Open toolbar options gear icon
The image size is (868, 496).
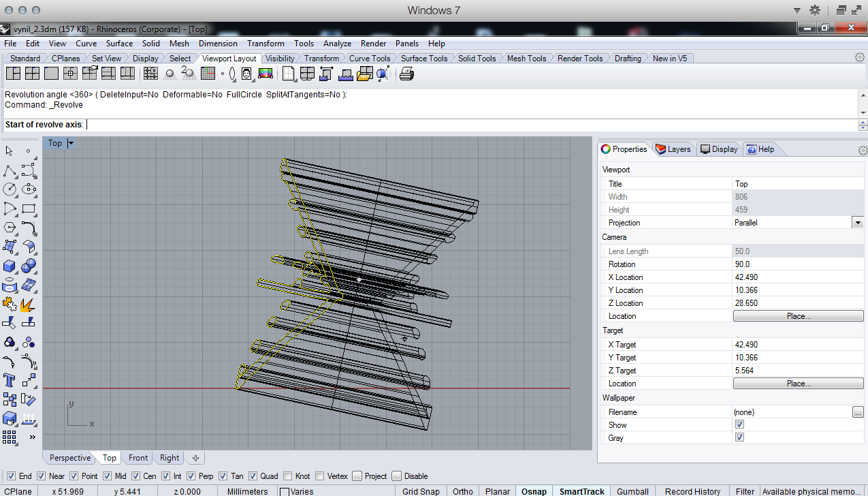pos(861,59)
